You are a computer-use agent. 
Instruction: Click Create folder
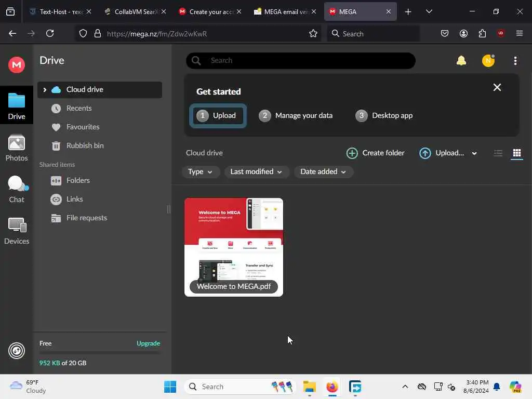375,153
